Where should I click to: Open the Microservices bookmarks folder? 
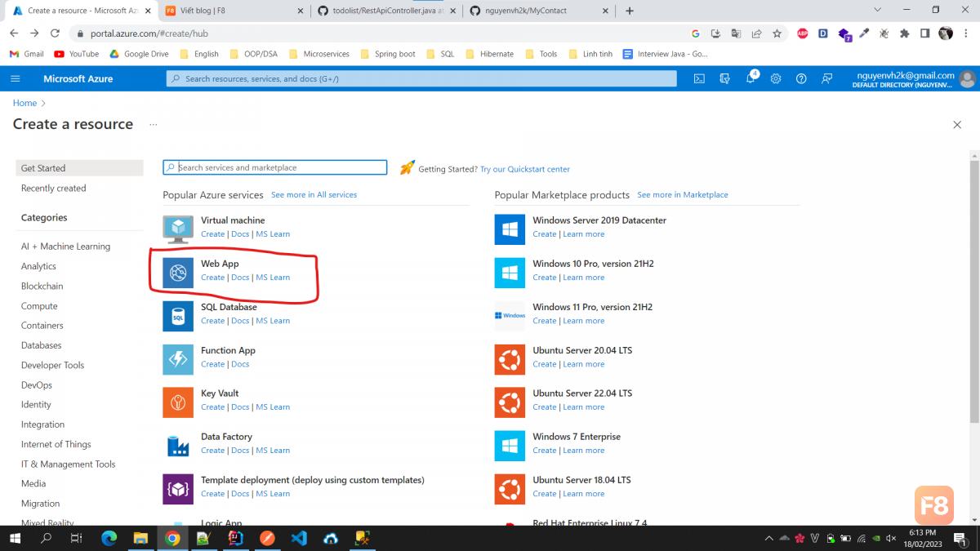click(318, 54)
